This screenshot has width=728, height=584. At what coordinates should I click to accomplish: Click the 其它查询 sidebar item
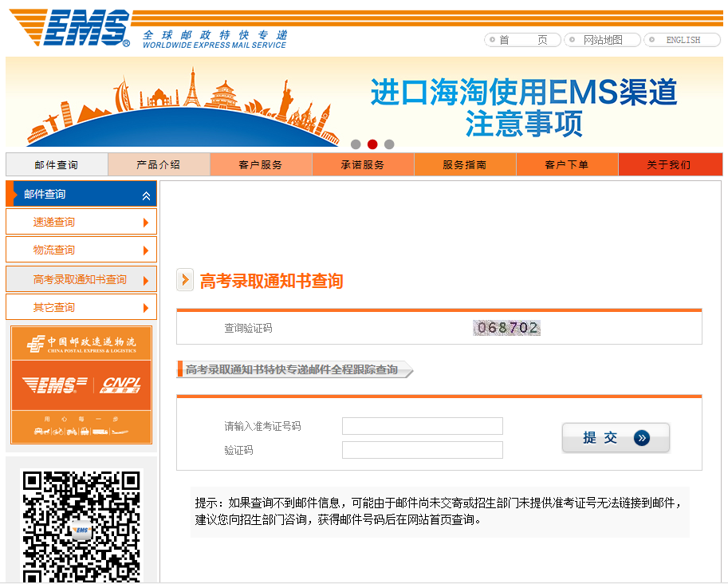point(54,308)
